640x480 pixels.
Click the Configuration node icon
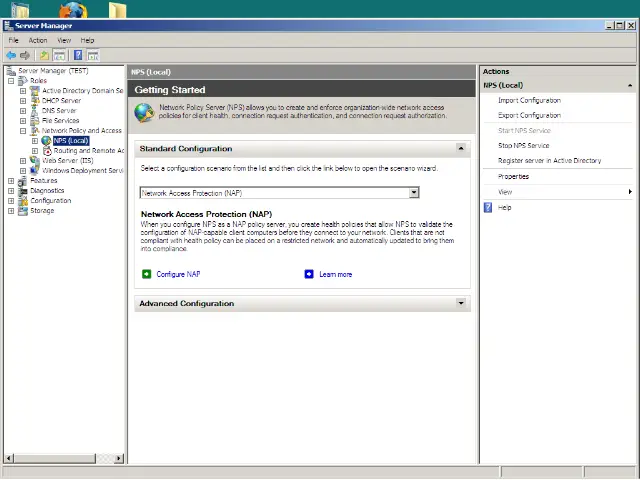[x=23, y=201]
